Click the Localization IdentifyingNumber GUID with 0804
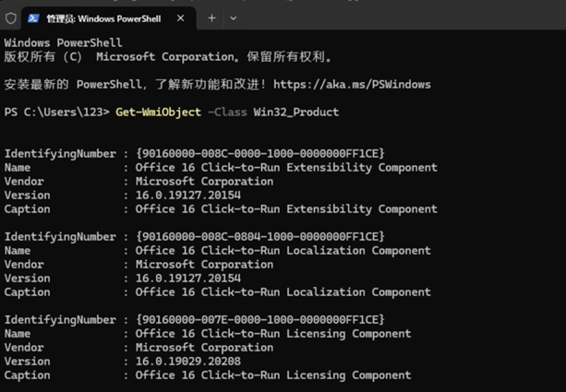This screenshot has height=392, width=566. (x=259, y=236)
